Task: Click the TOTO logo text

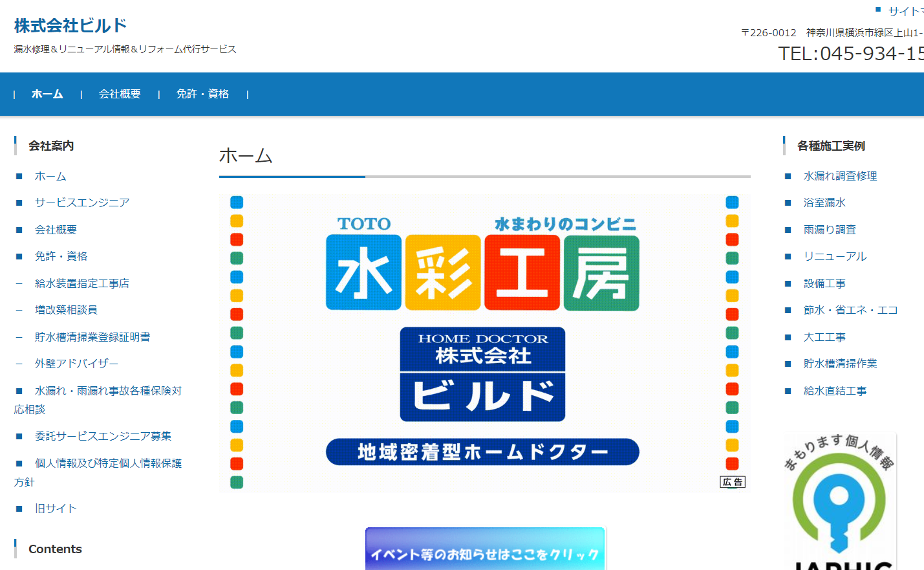Action: (x=364, y=224)
